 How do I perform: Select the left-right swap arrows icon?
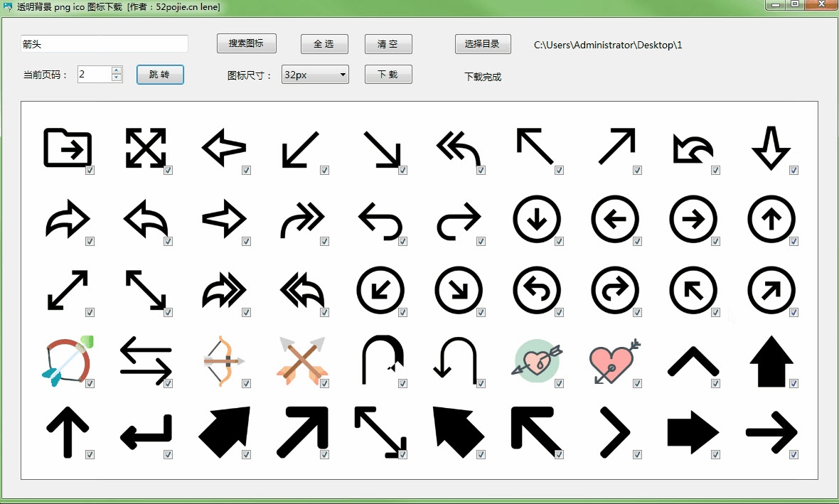click(x=146, y=360)
